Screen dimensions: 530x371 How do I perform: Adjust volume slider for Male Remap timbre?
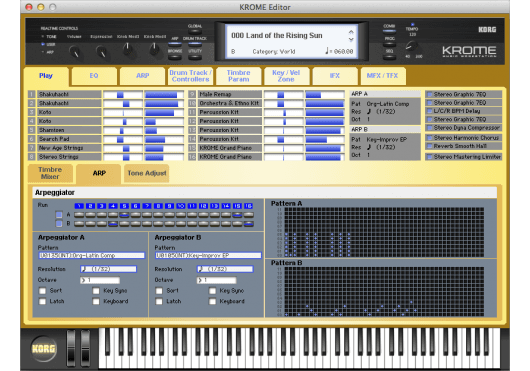(x=325, y=94)
